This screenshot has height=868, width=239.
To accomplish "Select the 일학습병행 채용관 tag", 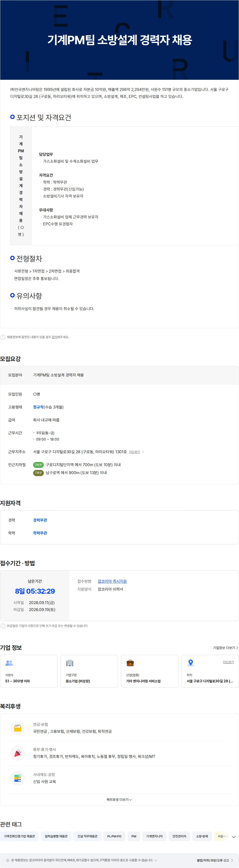I will pyautogui.click(x=56, y=836).
